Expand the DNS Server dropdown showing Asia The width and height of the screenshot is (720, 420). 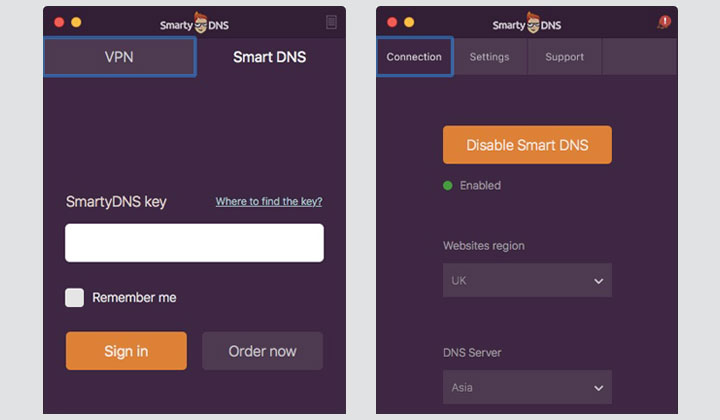click(x=527, y=387)
